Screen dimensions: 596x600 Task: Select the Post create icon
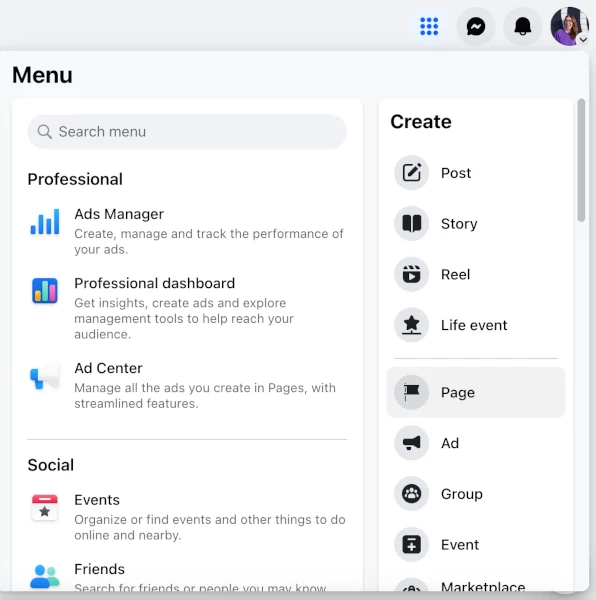pyautogui.click(x=412, y=173)
